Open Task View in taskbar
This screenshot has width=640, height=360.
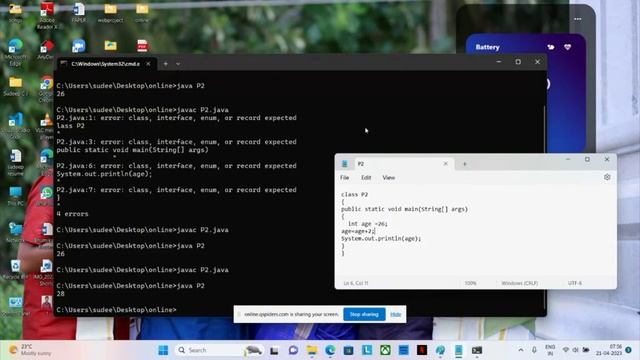274,350
